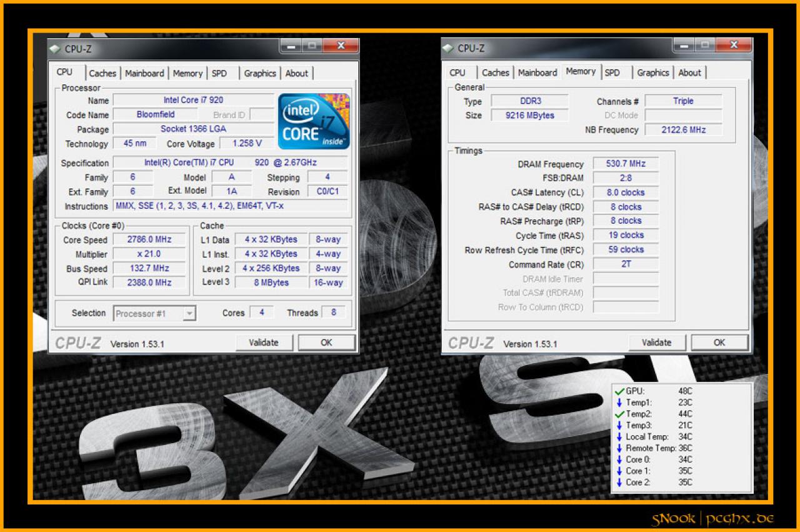Click the Revision value C0/C1
Image resolution: width=800 pixels, height=532 pixels.
[327, 191]
